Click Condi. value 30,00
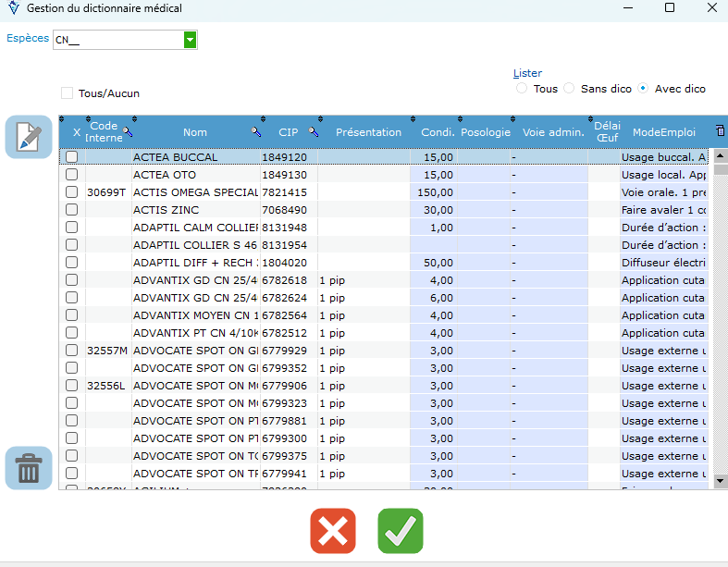 coord(433,210)
